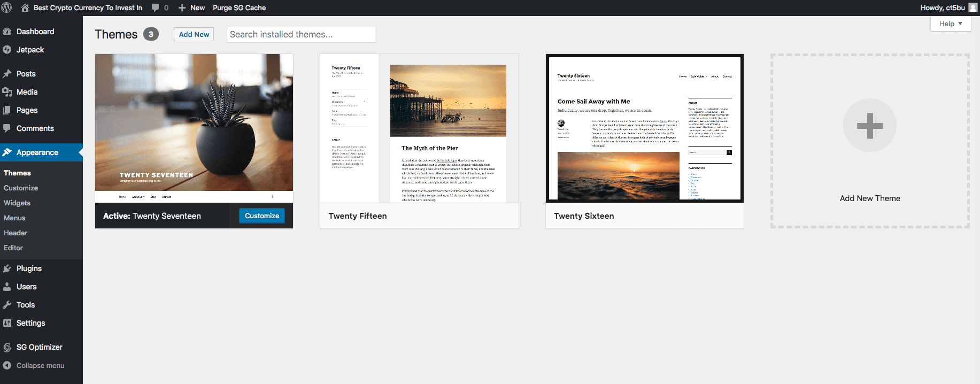Screen dimensions: 980x384
Task: Go to the Widgets submenu
Action: pyautogui.click(x=17, y=203)
